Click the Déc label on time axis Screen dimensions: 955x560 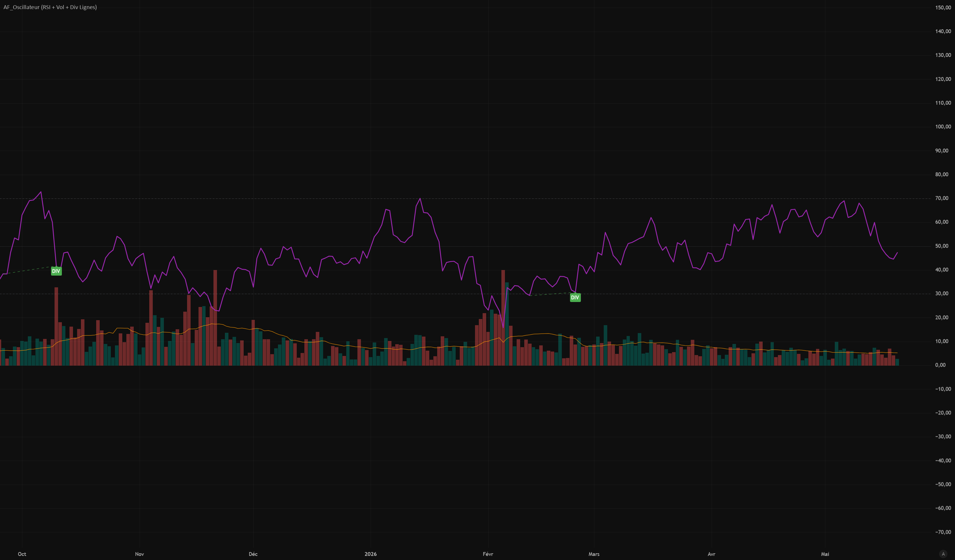(253, 554)
